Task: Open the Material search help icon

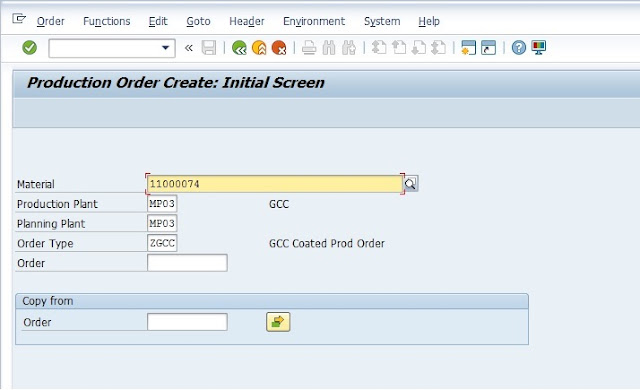Action: click(411, 184)
